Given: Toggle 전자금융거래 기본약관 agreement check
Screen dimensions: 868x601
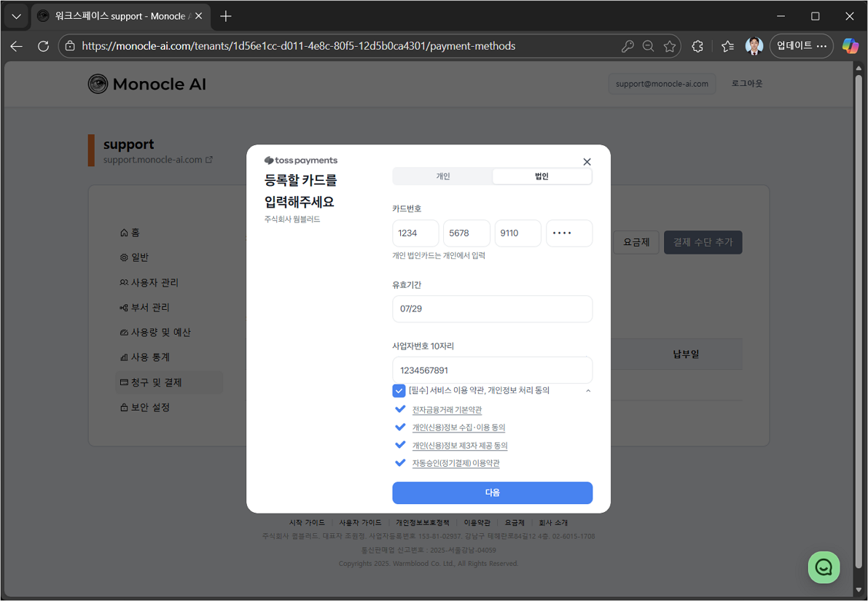Looking at the screenshot, I should (x=400, y=408).
